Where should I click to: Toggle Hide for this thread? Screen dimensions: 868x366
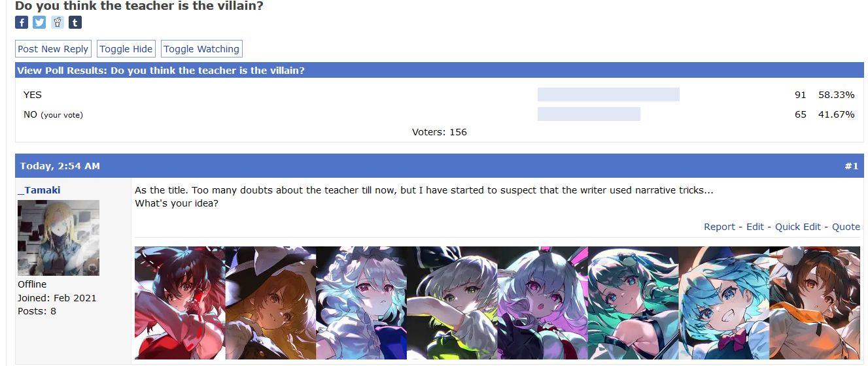126,49
